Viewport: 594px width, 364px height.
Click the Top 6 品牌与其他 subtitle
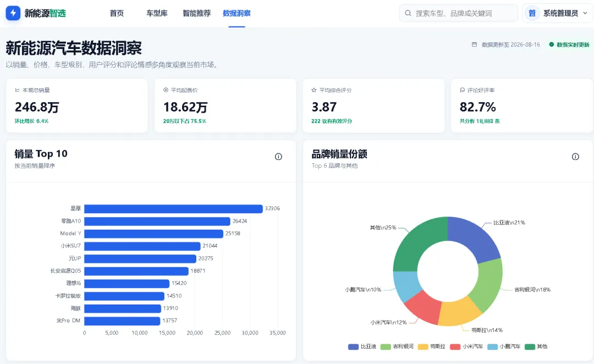tap(334, 166)
